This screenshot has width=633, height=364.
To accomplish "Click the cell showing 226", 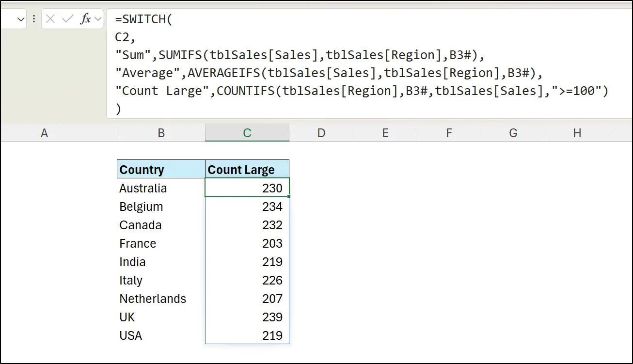I will pyautogui.click(x=247, y=280).
